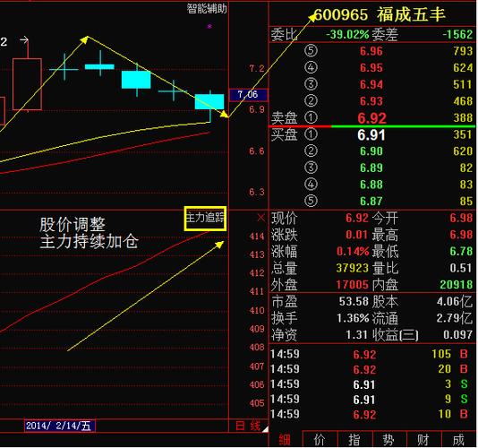478x448 pixels.
Task: Click the 内盘 value 20918
Action: [x=456, y=285]
